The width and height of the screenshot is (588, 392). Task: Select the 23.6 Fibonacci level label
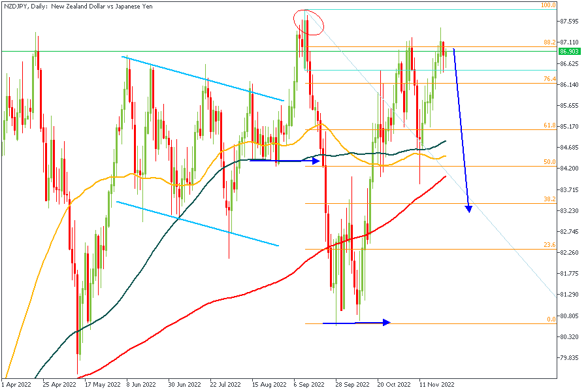click(x=549, y=245)
